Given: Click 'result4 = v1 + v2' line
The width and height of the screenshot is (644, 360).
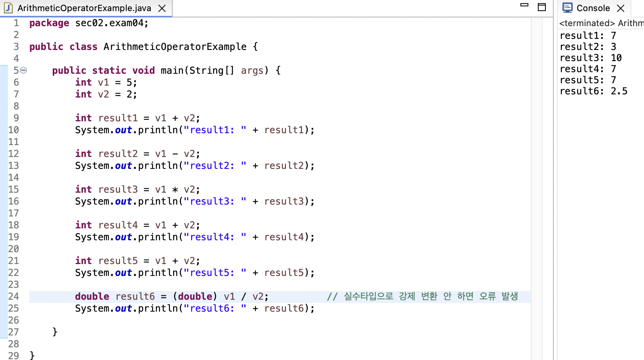Looking at the screenshot, I should coord(137,225).
